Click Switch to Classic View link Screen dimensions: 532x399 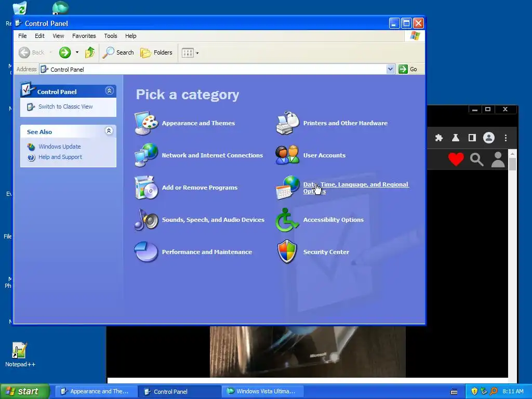click(65, 107)
